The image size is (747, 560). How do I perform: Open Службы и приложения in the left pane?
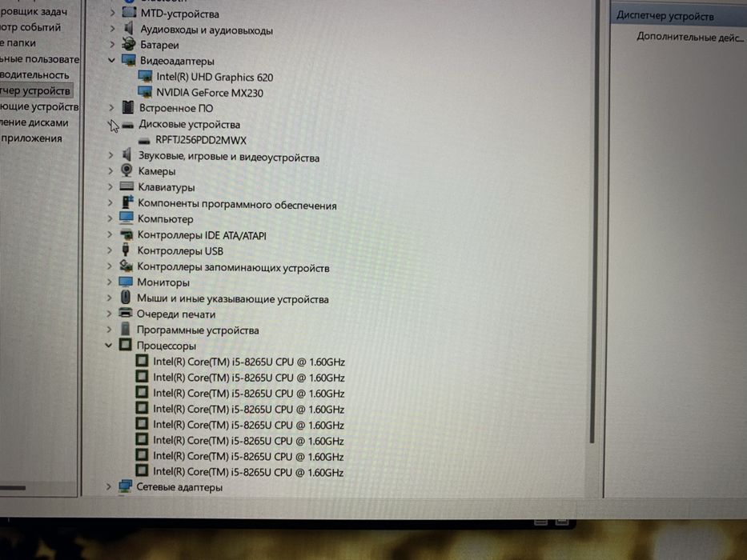pos(31,138)
